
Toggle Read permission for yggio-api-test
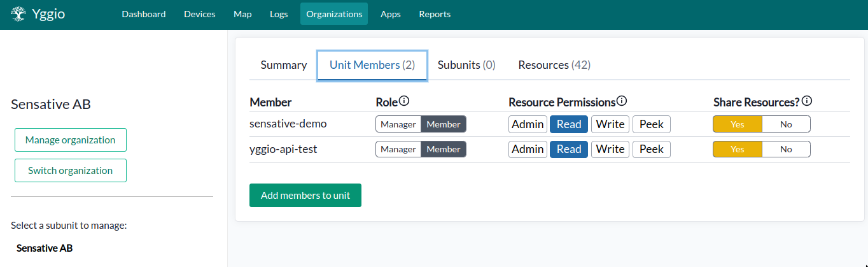click(569, 149)
